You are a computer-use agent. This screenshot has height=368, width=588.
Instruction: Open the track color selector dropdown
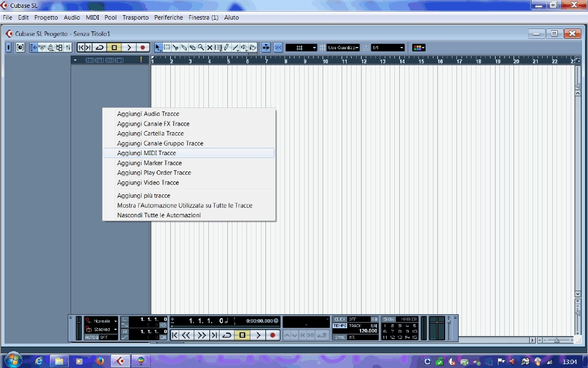point(418,48)
